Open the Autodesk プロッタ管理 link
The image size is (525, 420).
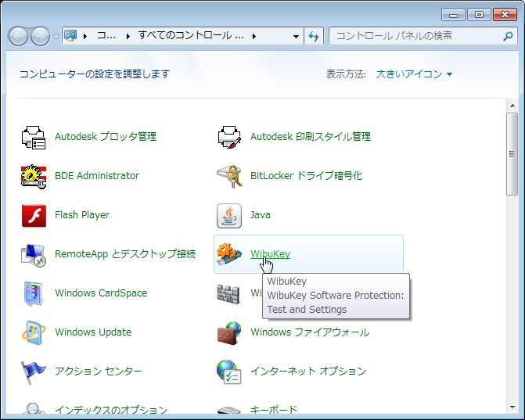click(106, 137)
